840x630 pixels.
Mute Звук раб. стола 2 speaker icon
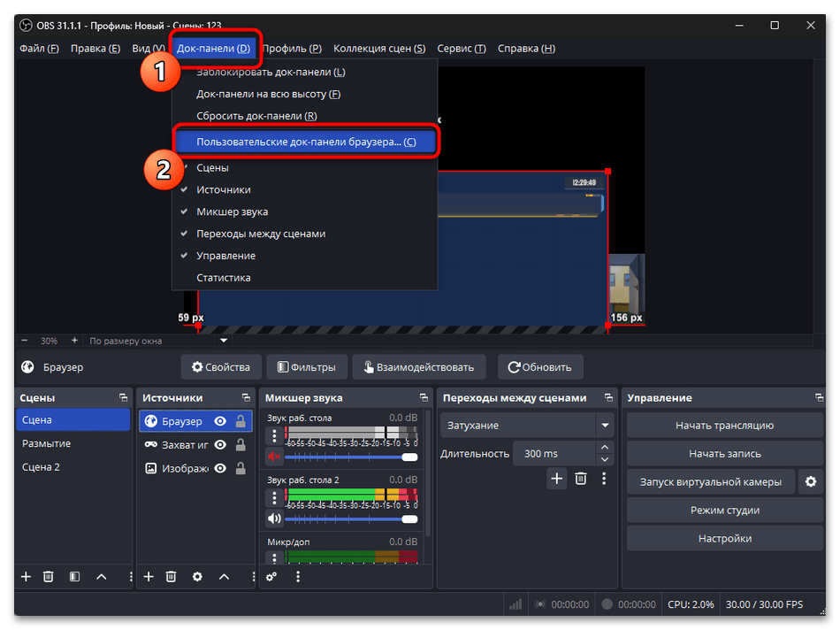coord(274,519)
